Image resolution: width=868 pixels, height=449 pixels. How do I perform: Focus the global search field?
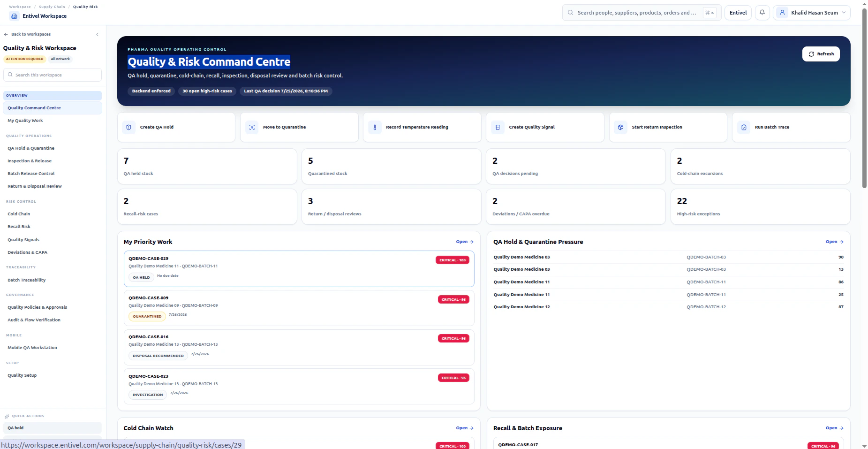coord(641,13)
